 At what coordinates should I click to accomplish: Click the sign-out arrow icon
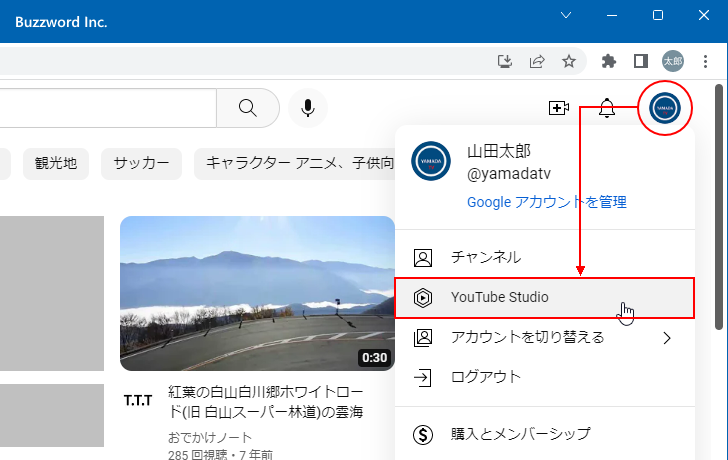click(x=423, y=377)
